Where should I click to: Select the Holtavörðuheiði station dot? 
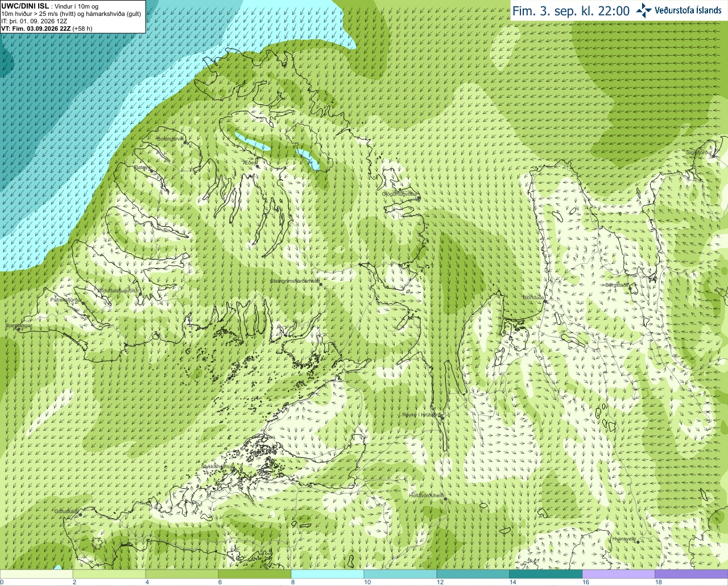pyautogui.click(x=446, y=500)
